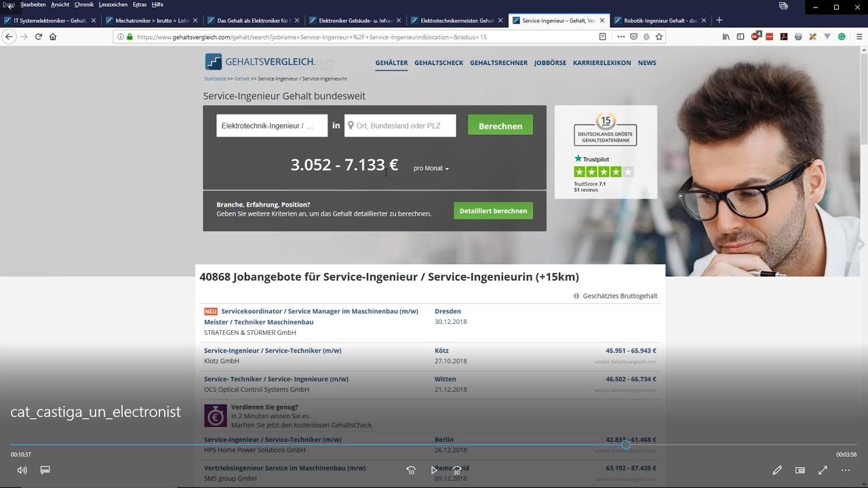868x488 pixels.
Task: Switch to Robotik-Ingenieur Gehalt tab
Action: pos(660,20)
